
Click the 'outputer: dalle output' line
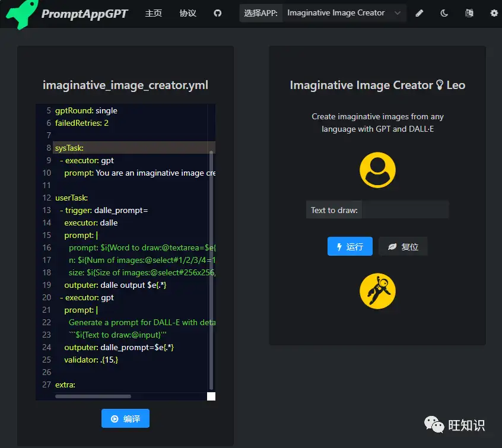coord(115,285)
